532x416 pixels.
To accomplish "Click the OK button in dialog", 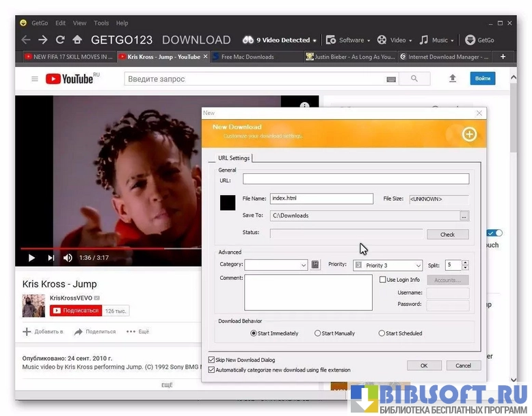I will [x=424, y=365].
